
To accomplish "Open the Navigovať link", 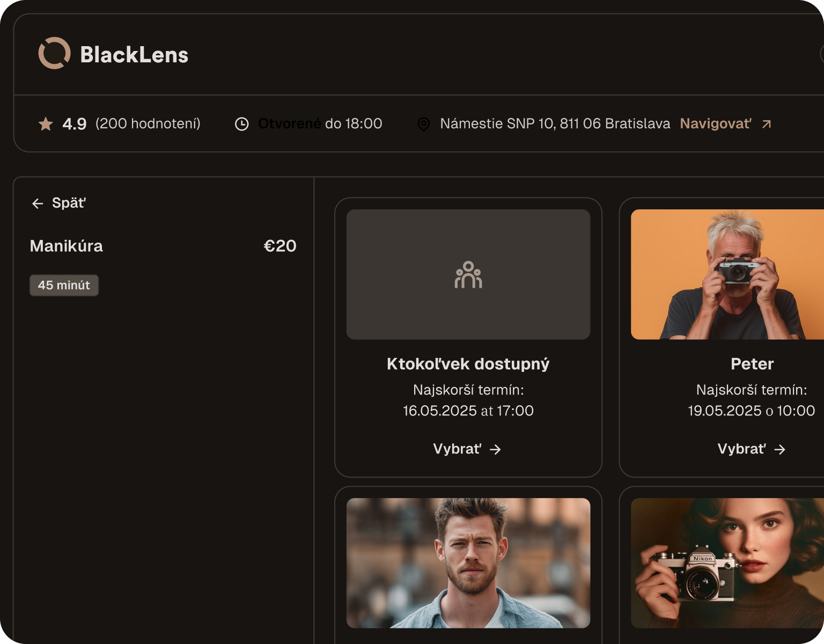I will click(715, 124).
